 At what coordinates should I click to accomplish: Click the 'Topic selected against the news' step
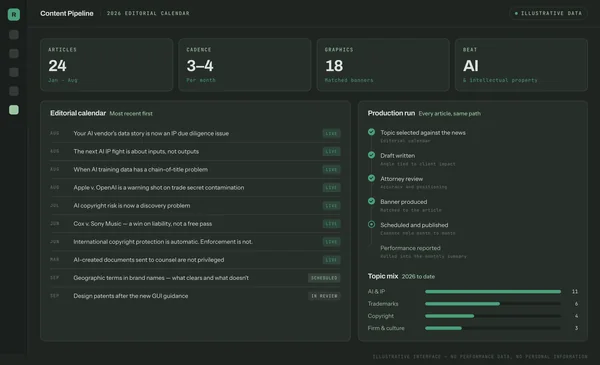423,133
